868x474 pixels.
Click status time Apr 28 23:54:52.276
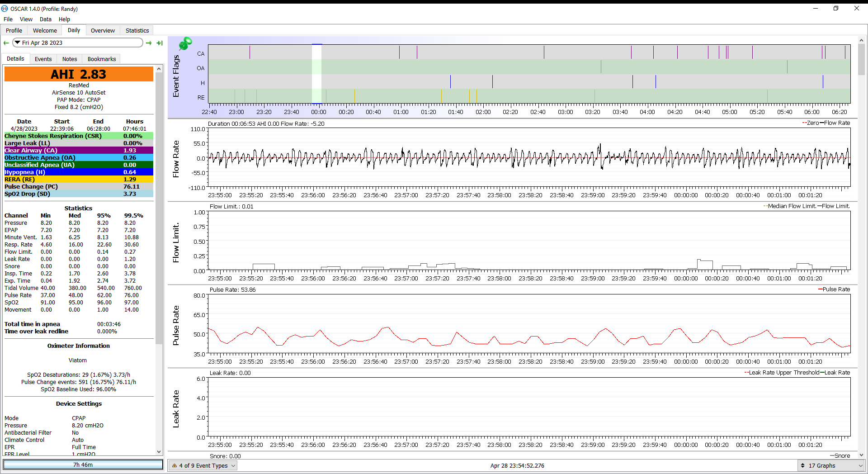point(517,465)
